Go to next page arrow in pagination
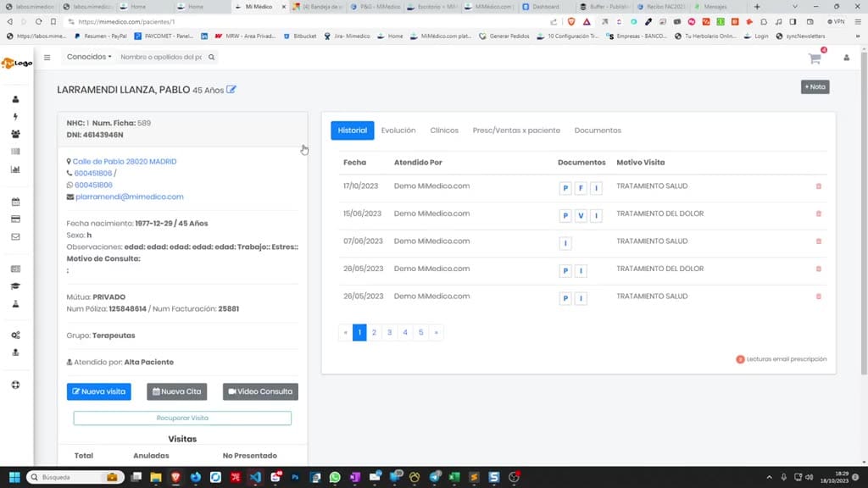This screenshot has height=488, width=868. tap(437, 332)
